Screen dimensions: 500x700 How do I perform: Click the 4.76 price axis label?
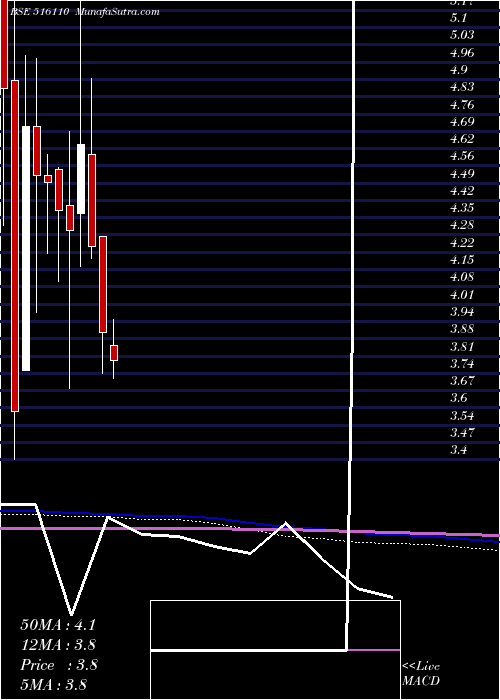point(462,104)
